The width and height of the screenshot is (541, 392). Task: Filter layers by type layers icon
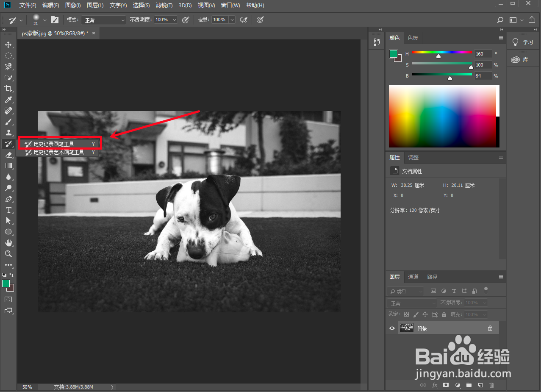tap(454, 291)
